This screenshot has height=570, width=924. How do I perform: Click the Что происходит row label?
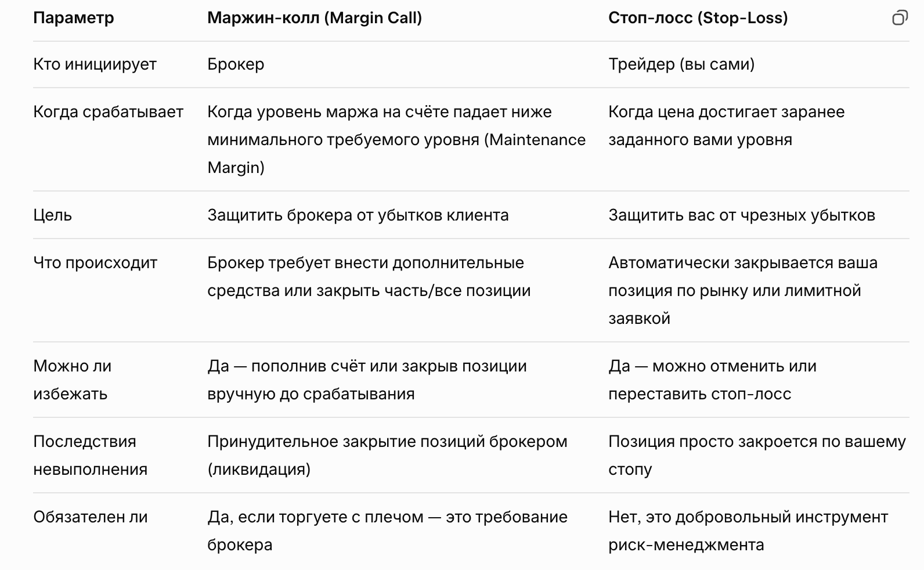pyautogui.click(x=95, y=263)
